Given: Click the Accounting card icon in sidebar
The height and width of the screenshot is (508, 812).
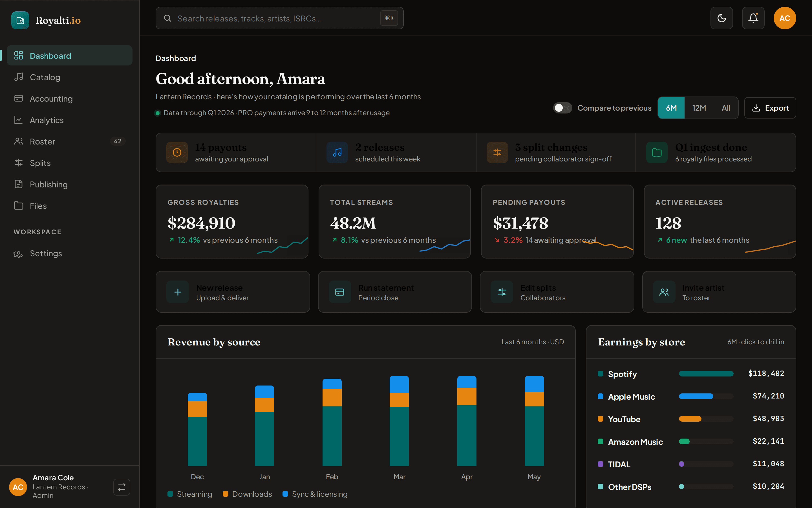Looking at the screenshot, I should point(18,98).
